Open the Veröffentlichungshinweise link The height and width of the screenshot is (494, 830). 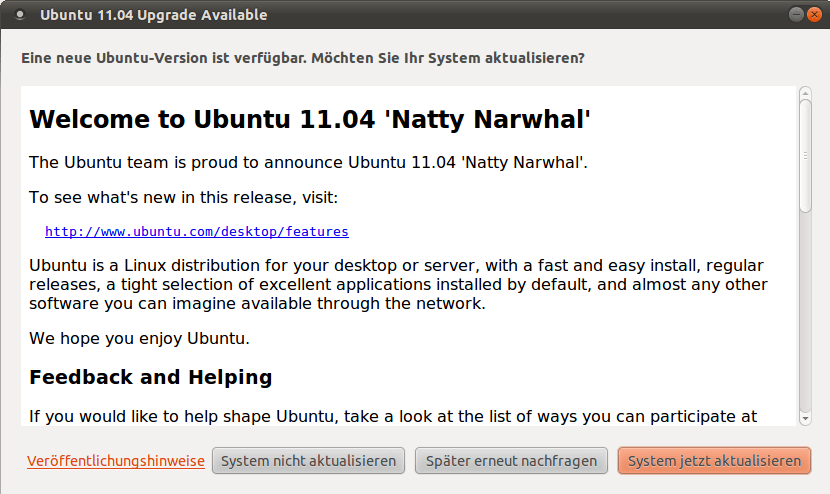pos(116,461)
